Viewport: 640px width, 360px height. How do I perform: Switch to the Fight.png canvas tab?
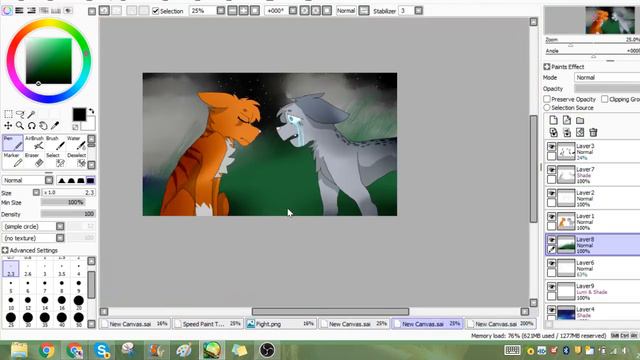(281, 324)
